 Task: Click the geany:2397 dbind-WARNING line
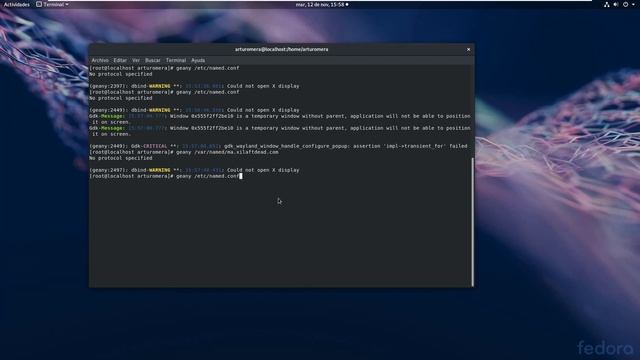[x=194, y=86]
